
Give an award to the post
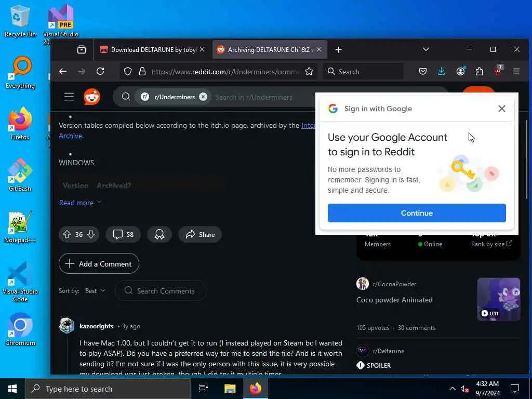point(159,234)
